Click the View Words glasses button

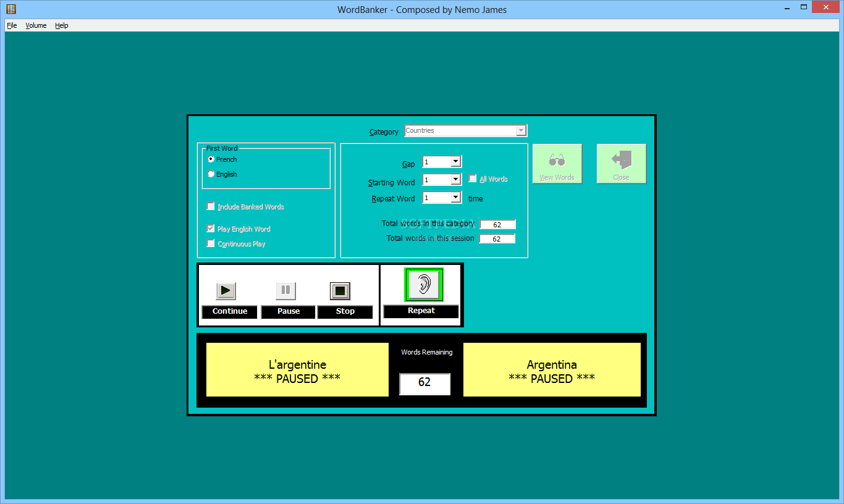557,164
